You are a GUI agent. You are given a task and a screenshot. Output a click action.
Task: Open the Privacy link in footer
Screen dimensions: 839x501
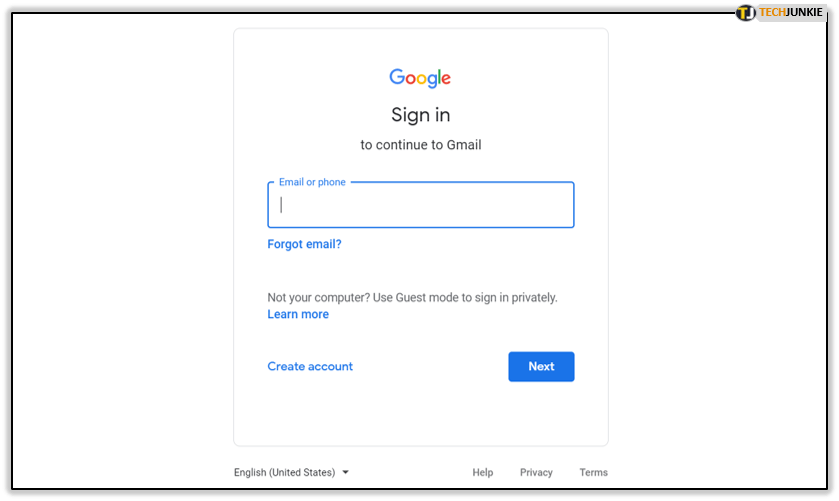(x=536, y=472)
